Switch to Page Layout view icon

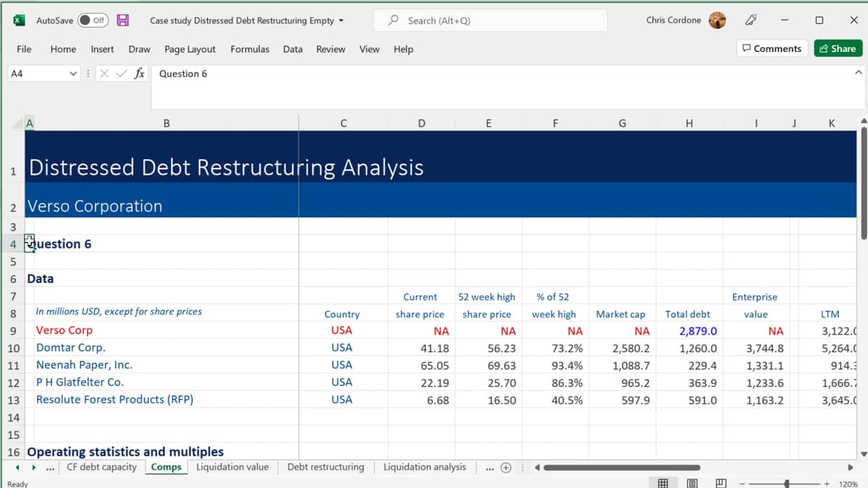pyautogui.click(x=692, y=484)
